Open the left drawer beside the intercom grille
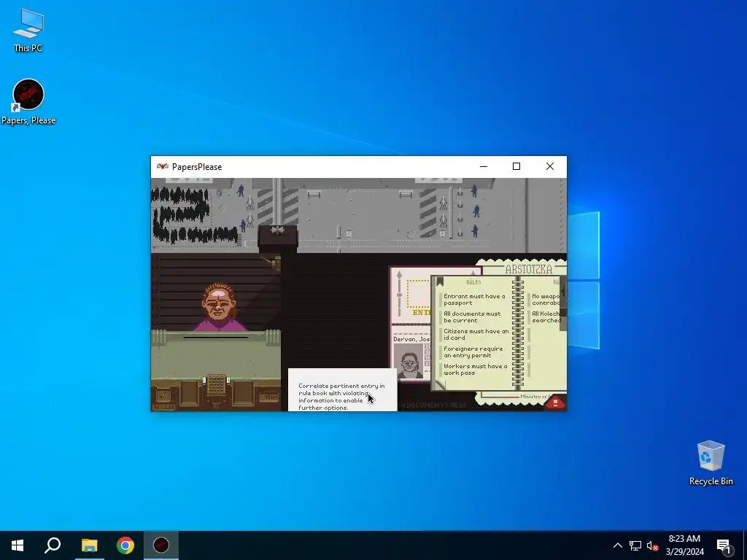Image resolution: width=747 pixels, height=560 pixels. [x=189, y=393]
